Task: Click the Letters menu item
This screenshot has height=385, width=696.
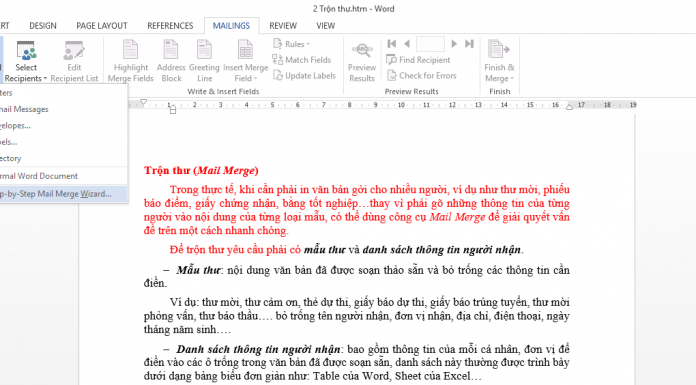Action: tap(63, 93)
